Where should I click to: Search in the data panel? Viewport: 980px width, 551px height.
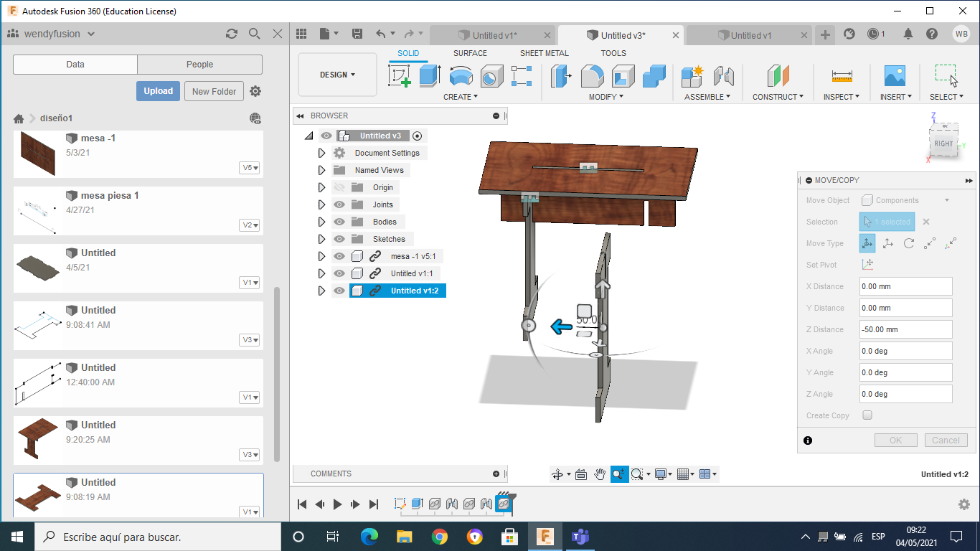[x=254, y=34]
